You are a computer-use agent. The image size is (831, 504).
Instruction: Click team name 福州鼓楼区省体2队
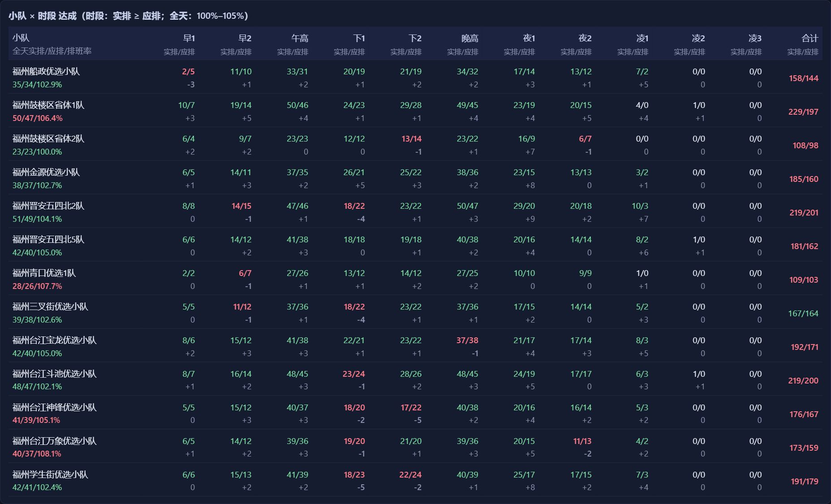[x=48, y=138]
